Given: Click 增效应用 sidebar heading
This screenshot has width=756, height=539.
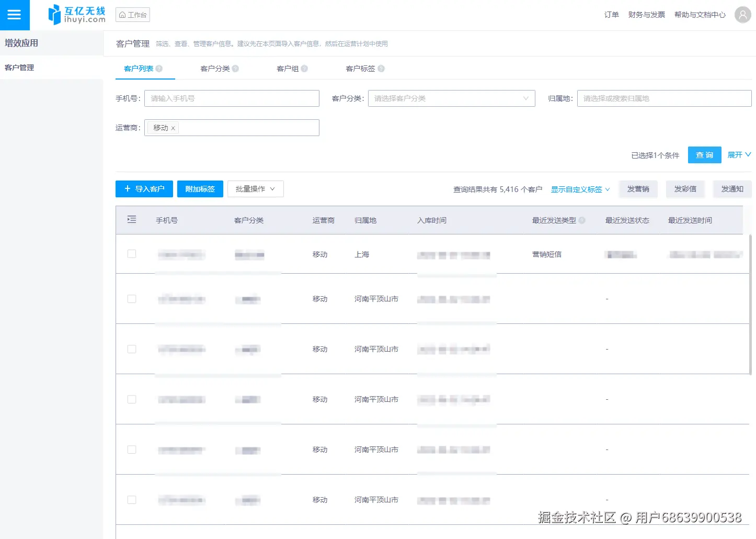Looking at the screenshot, I should pyautogui.click(x=21, y=43).
